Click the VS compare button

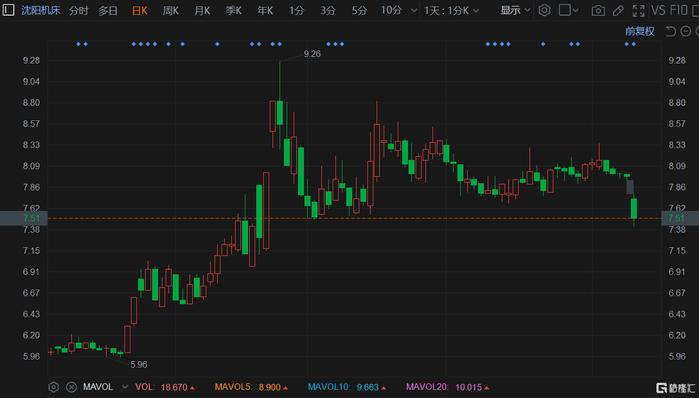click(658, 10)
